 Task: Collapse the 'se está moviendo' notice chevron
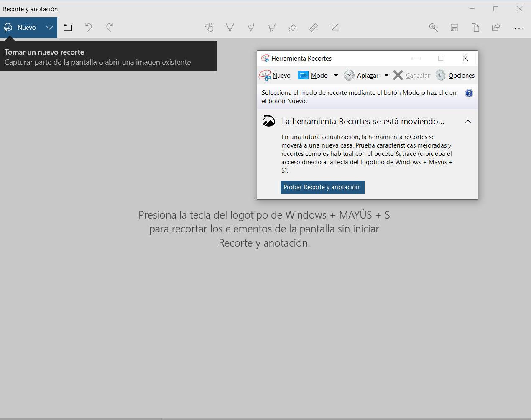click(468, 122)
